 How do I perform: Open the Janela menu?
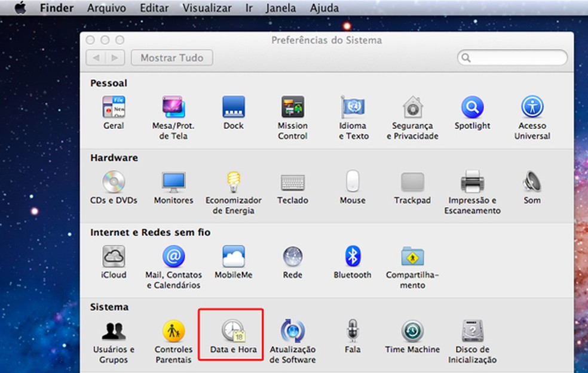pos(281,8)
